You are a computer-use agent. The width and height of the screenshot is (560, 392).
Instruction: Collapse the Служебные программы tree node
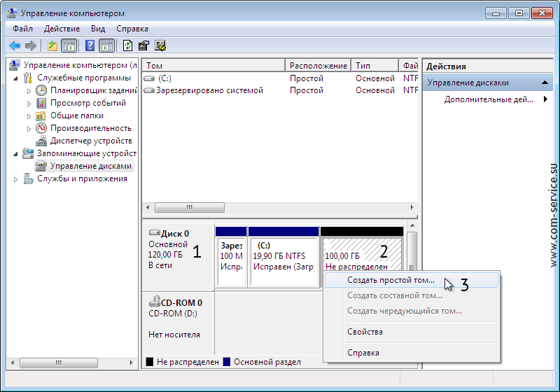[x=15, y=78]
